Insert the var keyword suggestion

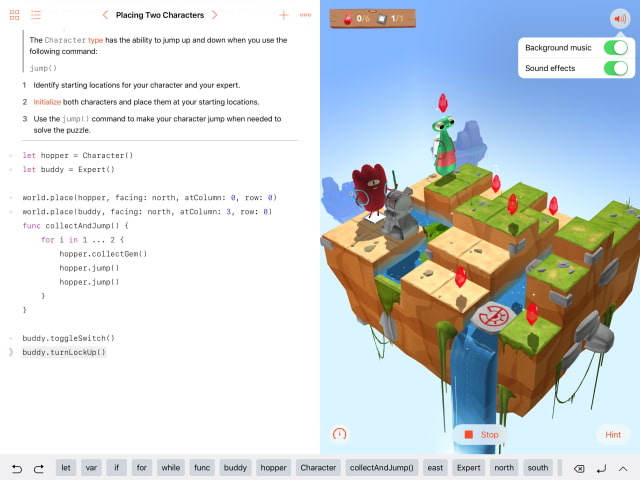click(x=91, y=468)
